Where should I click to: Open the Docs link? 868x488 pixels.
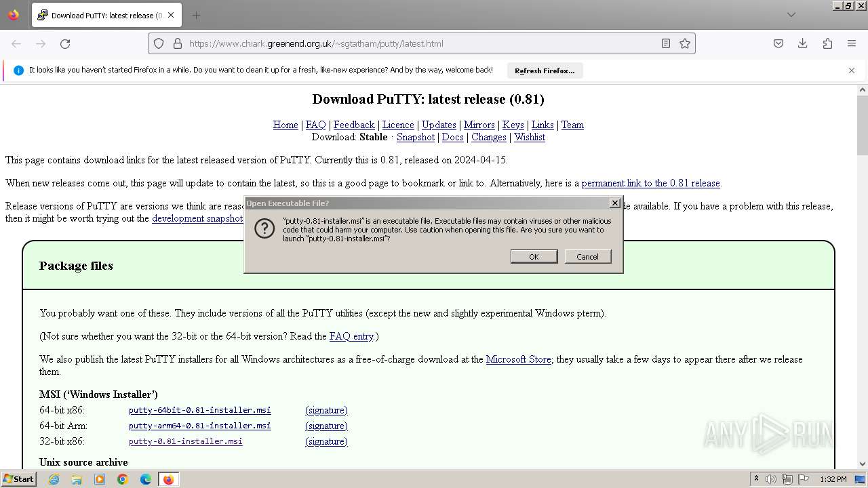453,137
